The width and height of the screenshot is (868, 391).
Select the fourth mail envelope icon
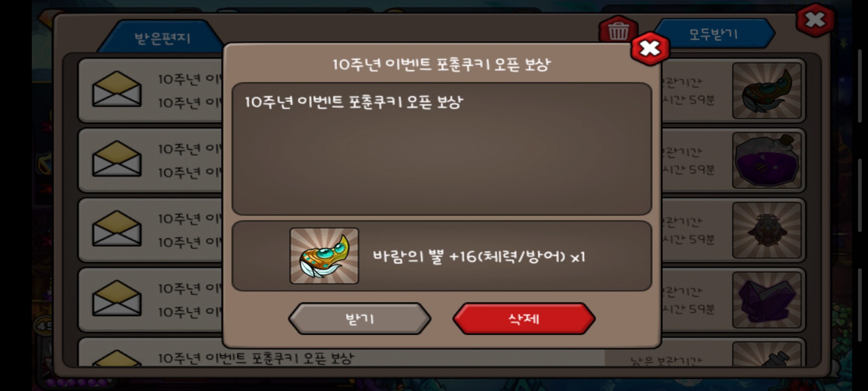[x=116, y=298]
